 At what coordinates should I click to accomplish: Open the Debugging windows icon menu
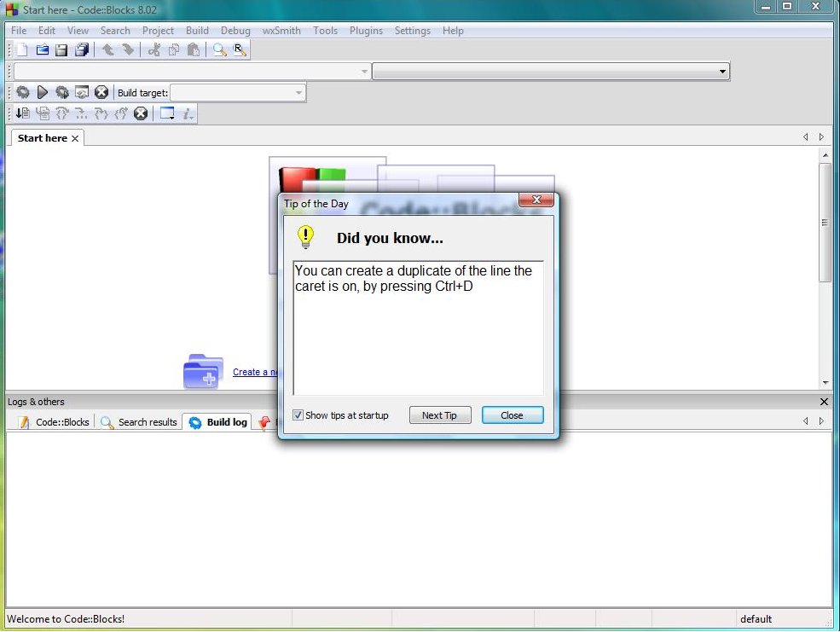coord(167,113)
